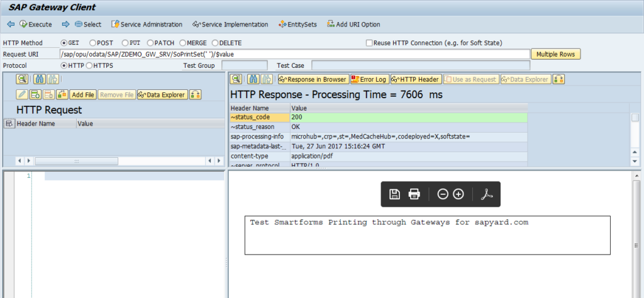Click the details magnifier icon in response pane
This screenshot has width=644, height=298.
point(236,79)
